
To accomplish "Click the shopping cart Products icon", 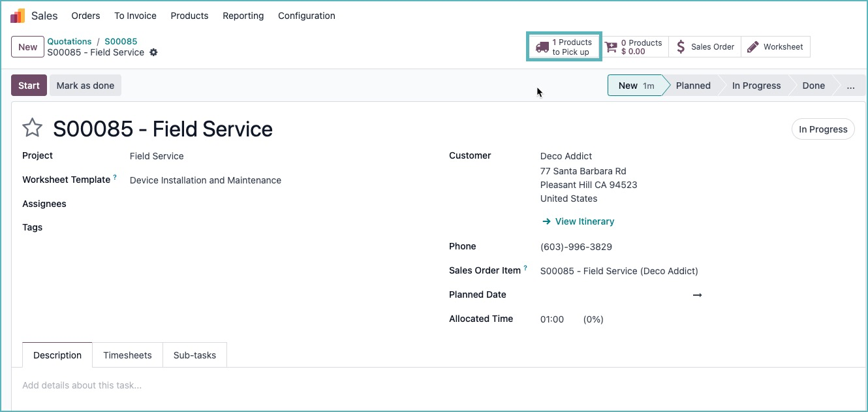I will pyautogui.click(x=611, y=47).
